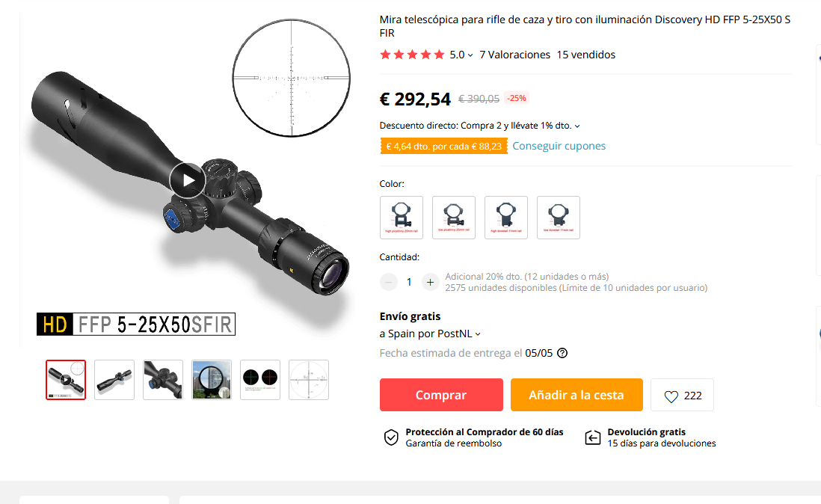
Task: Open the Conseguir cupones link
Action: click(559, 146)
